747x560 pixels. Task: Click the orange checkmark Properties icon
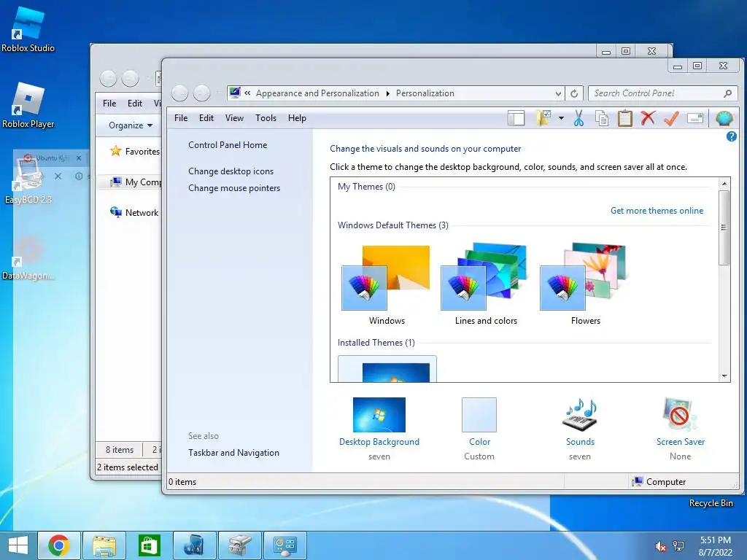pyautogui.click(x=671, y=118)
